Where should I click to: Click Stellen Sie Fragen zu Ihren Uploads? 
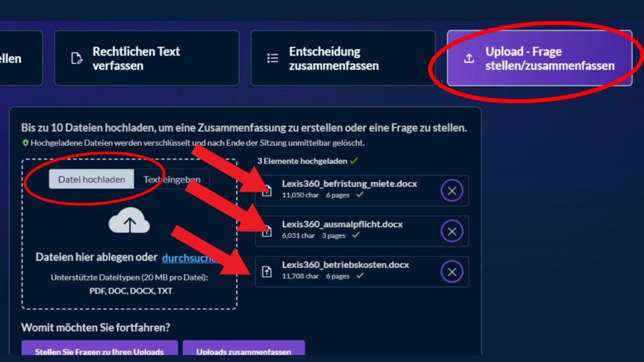[x=100, y=349]
